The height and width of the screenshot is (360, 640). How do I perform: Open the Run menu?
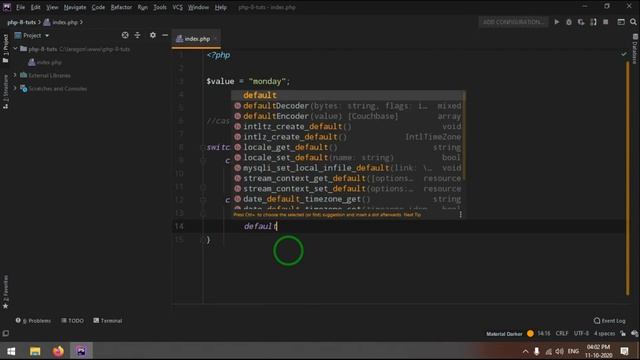pos(142,7)
